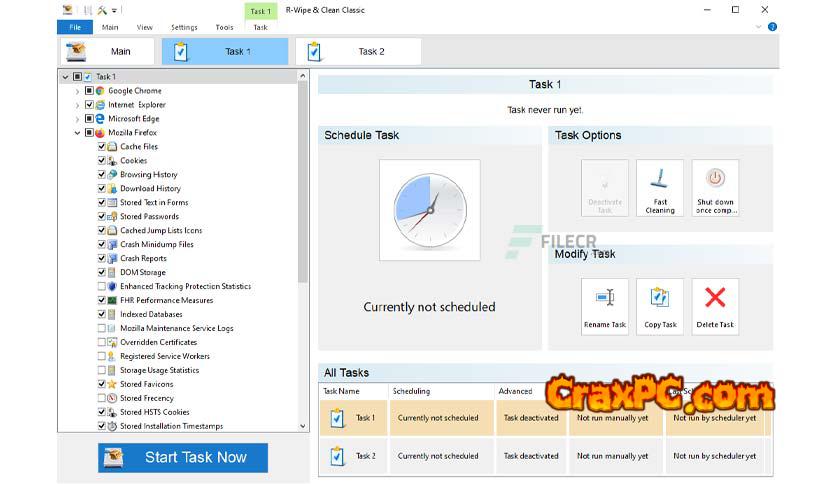
Task: Click the Internet Explorer icon in tree
Action: (x=100, y=104)
